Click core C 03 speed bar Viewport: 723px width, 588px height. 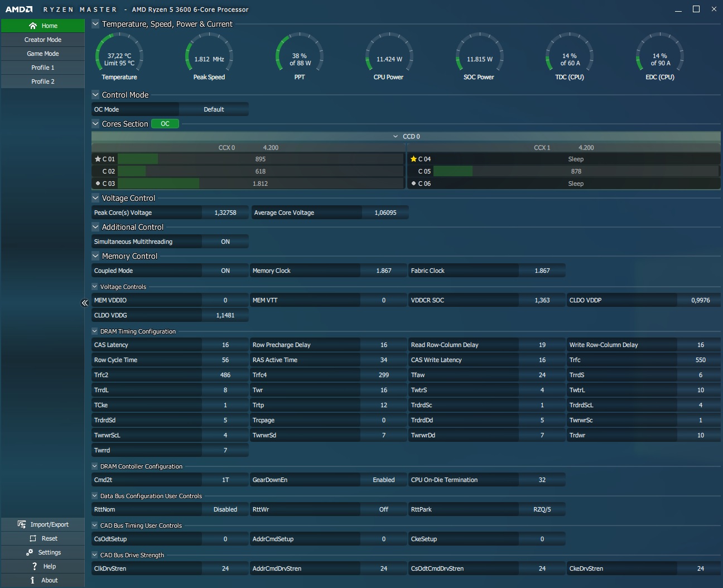261,184
